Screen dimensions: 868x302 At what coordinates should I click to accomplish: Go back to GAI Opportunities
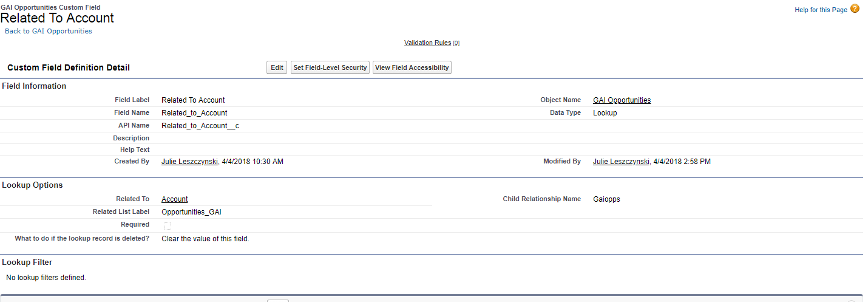(49, 31)
